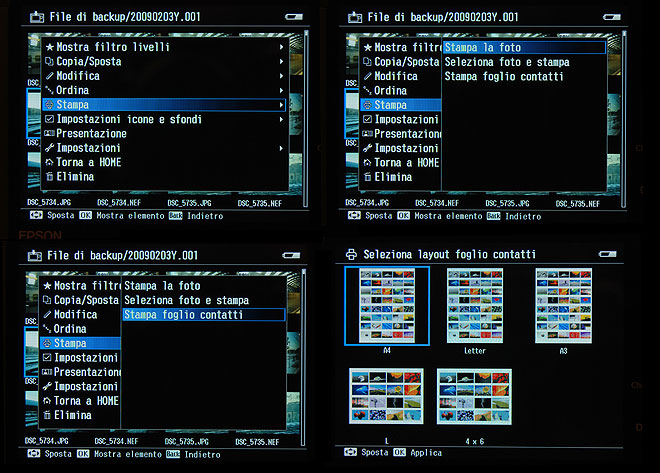Viewport: 660px width, 473px height.
Task: Click Presentazione slideshow icon in top-left screen
Action: click(x=50, y=133)
